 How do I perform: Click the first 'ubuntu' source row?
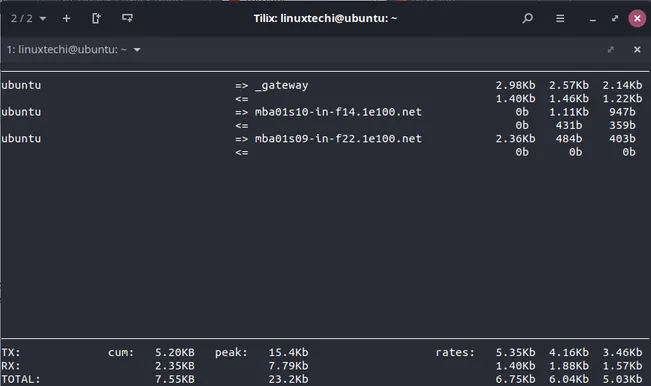(x=21, y=85)
